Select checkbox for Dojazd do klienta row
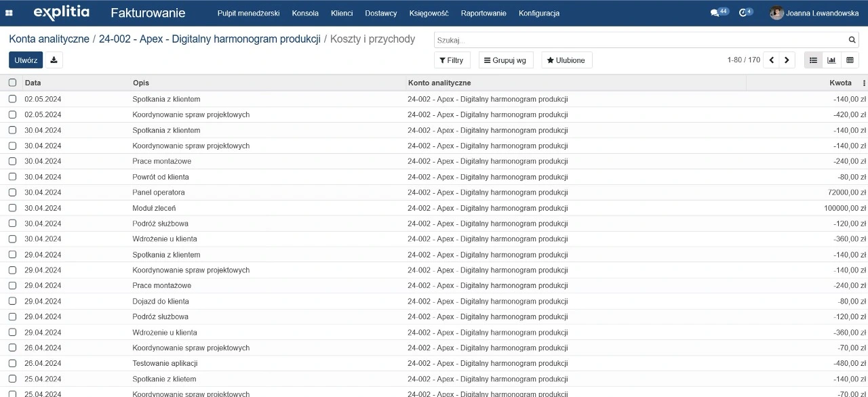Image resolution: width=868 pixels, height=397 pixels. (12, 301)
